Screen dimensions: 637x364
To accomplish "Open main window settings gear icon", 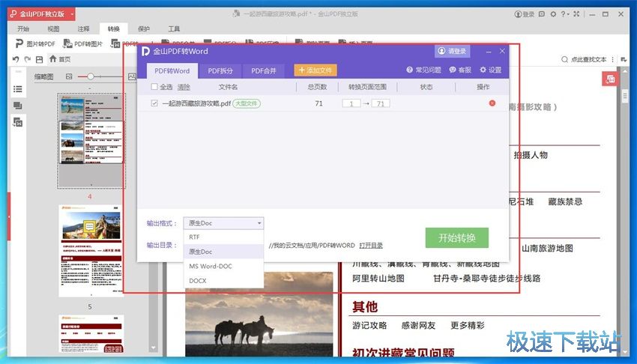I will click(x=553, y=14).
